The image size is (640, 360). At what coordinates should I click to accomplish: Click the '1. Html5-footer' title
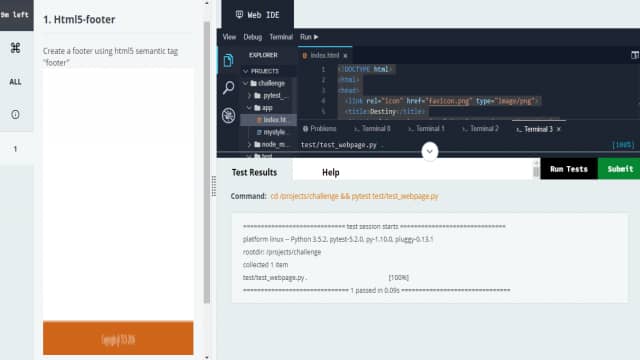pos(79,19)
